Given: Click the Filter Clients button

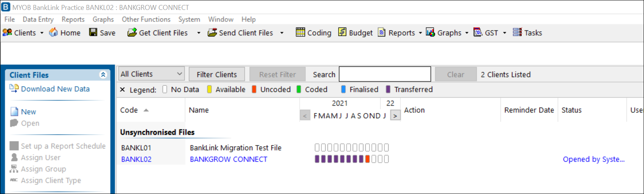Looking at the screenshot, I should click(x=216, y=74).
